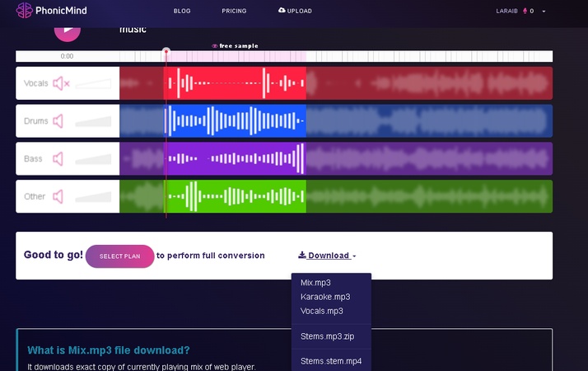The height and width of the screenshot is (371, 588).
Task: Click the UPLOAD cloud icon
Action: tap(282, 10)
